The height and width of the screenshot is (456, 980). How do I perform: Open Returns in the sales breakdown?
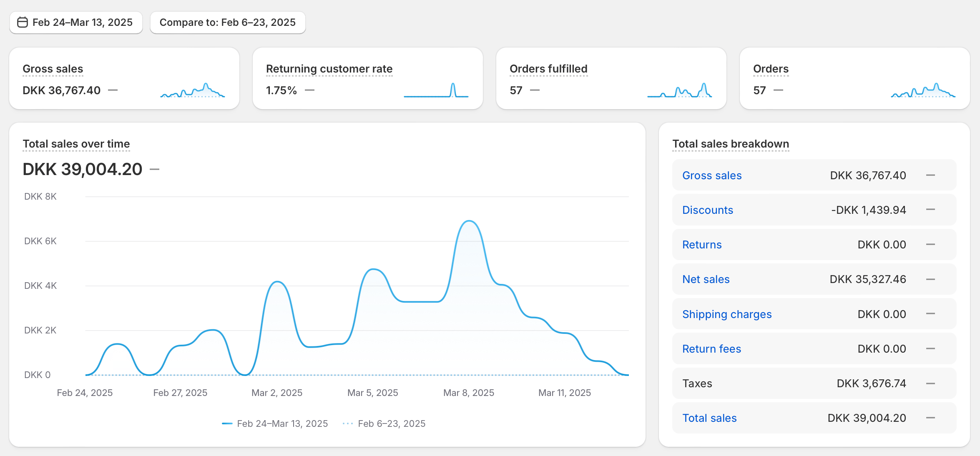coord(701,245)
